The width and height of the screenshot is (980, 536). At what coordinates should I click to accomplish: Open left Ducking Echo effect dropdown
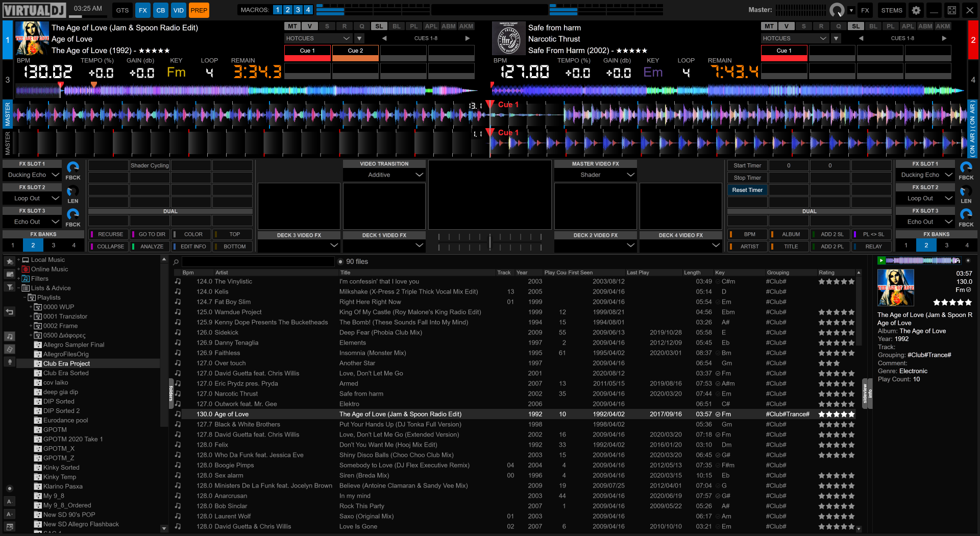tap(32, 175)
